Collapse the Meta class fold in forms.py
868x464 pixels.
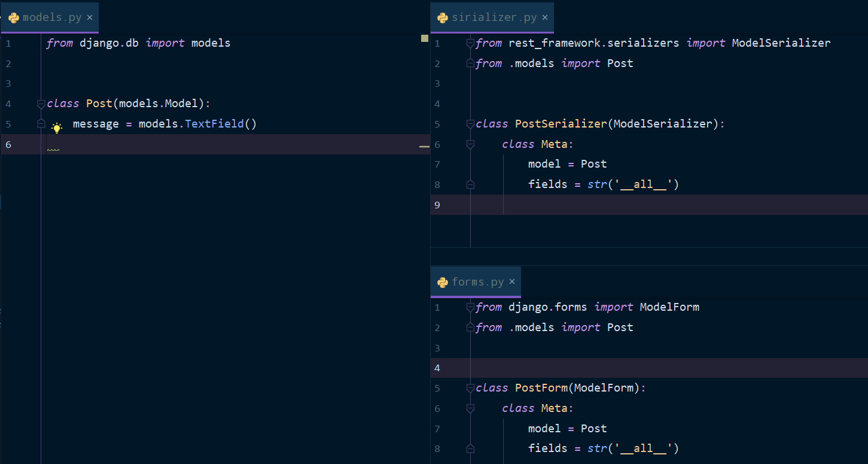click(470, 408)
